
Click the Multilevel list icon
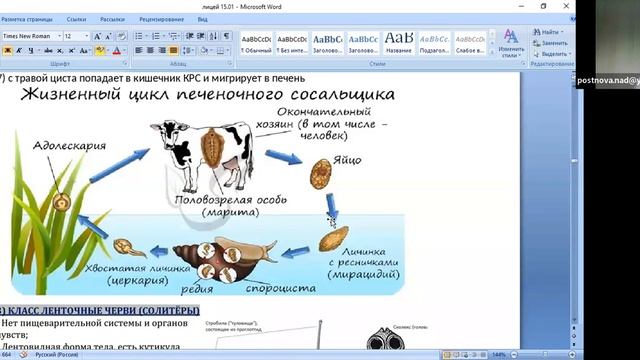pos(173,36)
